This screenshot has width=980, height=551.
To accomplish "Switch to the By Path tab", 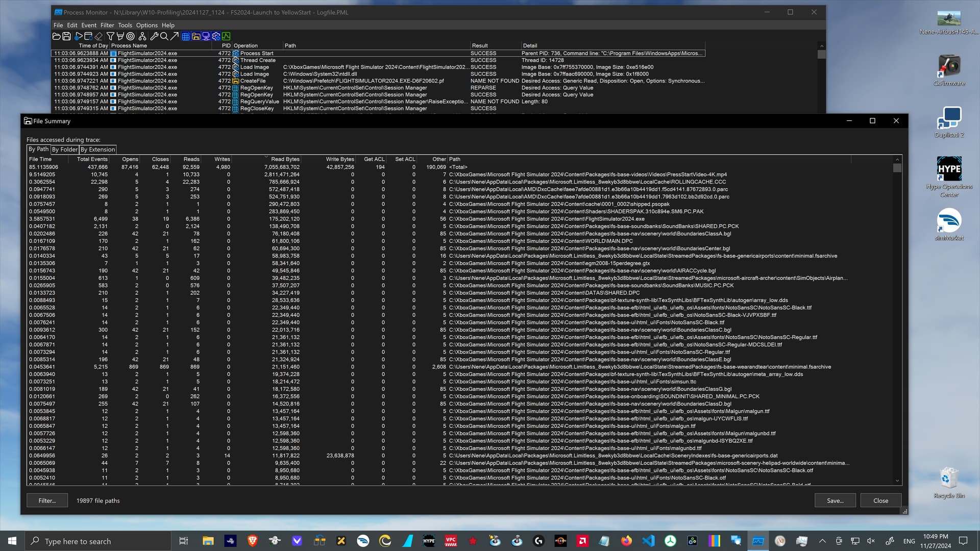I will pyautogui.click(x=38, y=149).
